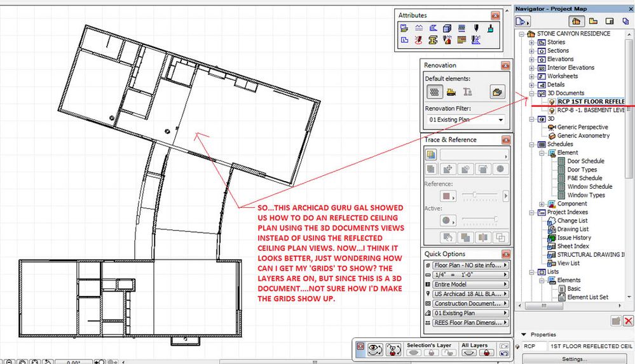Lock Selection's Layer button
Image resolution: width=635 pixels, height=364 pixels.
432,353
